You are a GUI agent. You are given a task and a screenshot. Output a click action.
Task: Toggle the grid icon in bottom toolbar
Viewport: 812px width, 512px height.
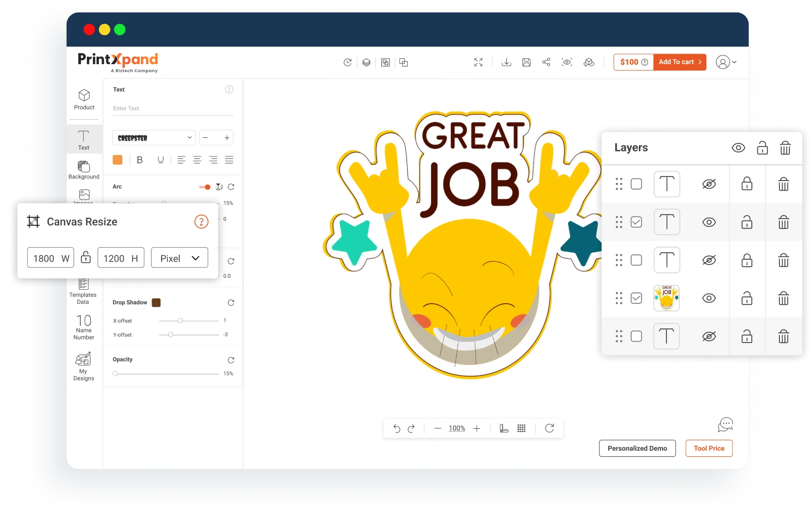(521, 428)
